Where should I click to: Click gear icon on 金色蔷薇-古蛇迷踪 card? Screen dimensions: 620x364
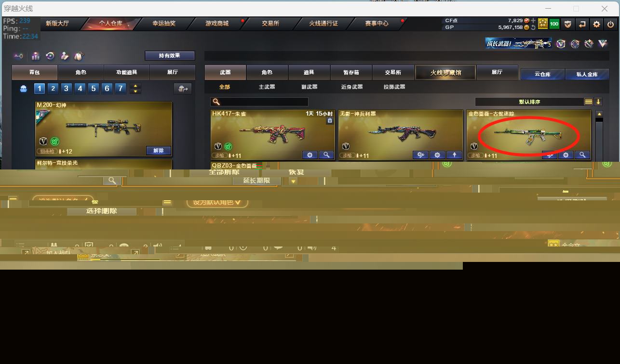click(x=566, y=155)
